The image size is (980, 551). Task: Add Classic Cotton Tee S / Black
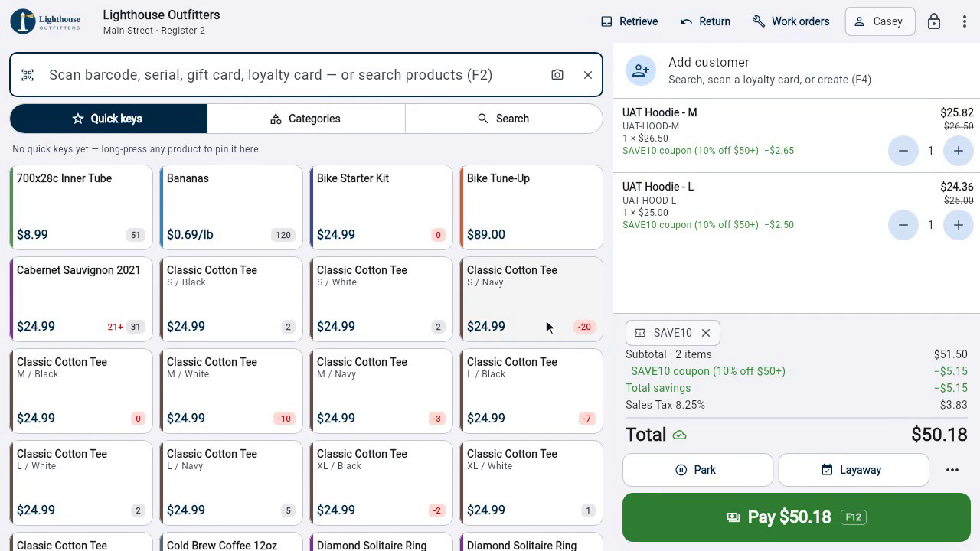coord(231,299)
